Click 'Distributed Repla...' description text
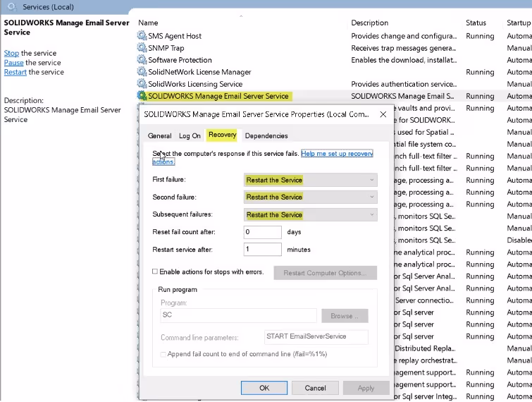The width and height of the screenshot is (532, 402). click(x=425, y=348)
